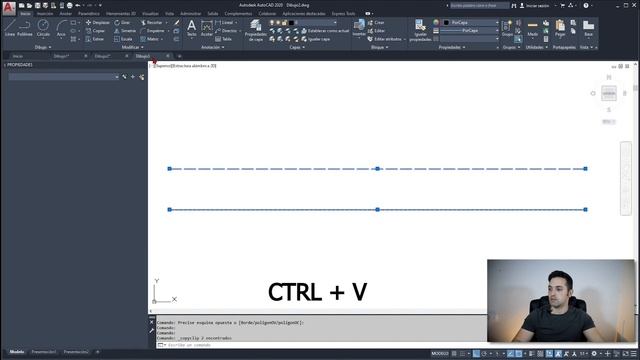Click the black layer color swatch in Capas
This screenshot has height=360, width=640.
coord(291,22)
